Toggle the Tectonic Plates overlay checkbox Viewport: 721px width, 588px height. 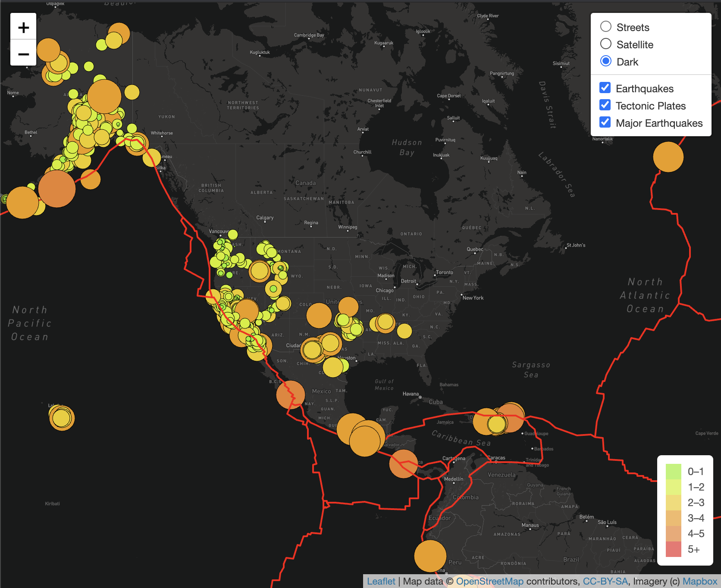pyautogui.click(x=605, y=105)
